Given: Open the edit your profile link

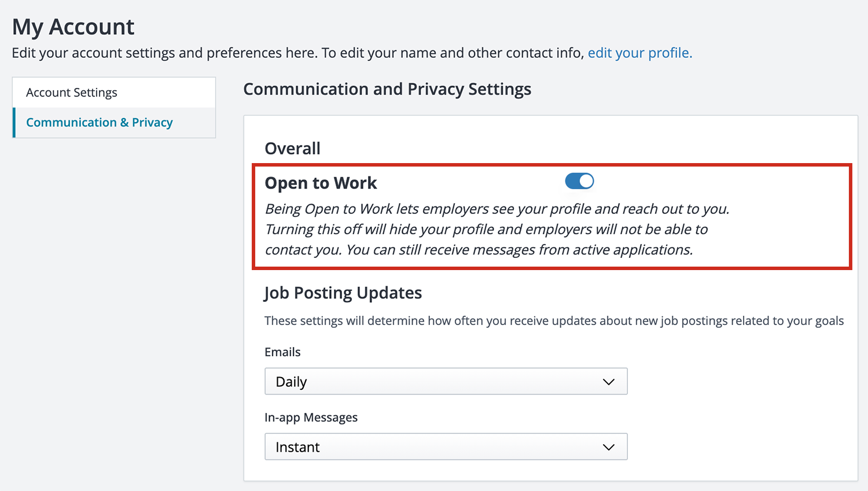Looking at the screenshot, I should click(639, 53).
